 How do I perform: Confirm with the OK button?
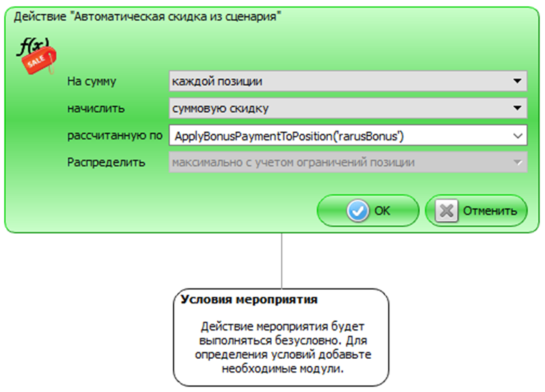click(x=368, y=211)
